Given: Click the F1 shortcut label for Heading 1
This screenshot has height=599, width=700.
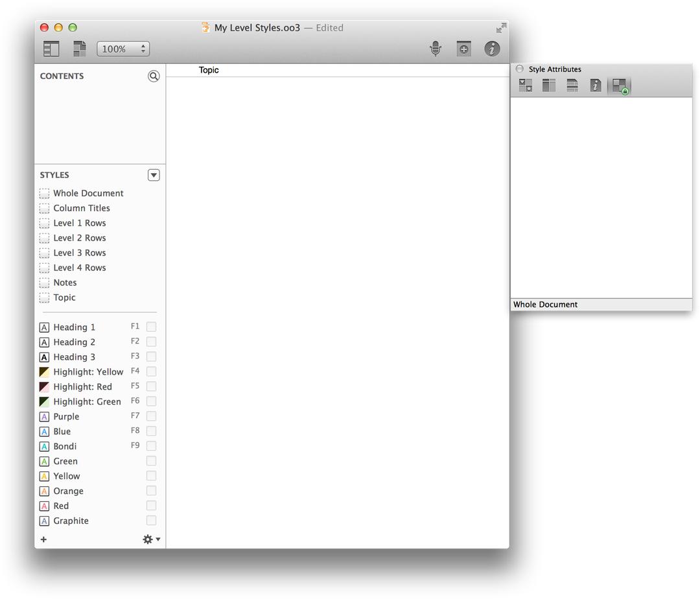Looking at the screenshot, I should (x=135, y=326).
